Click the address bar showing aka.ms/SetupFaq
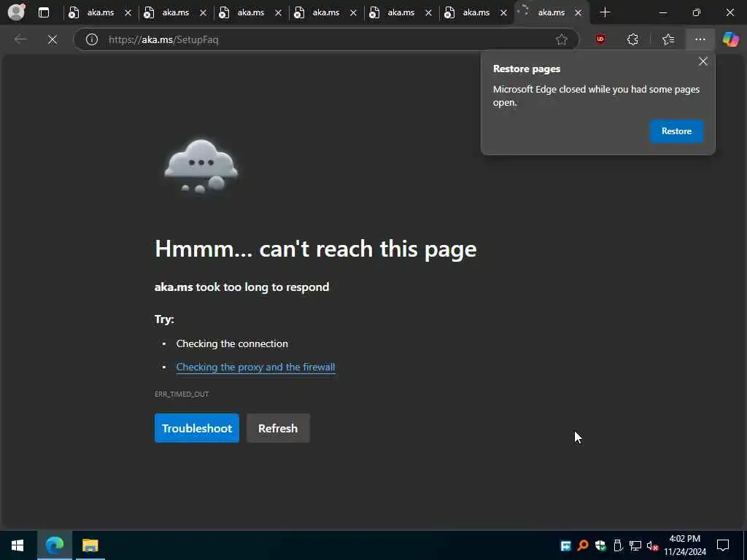 (x=326, y=39)
